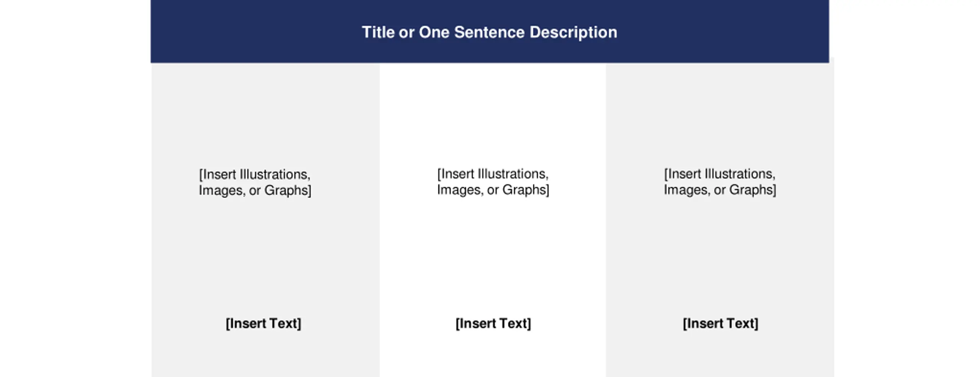Click the blank margin left of the page
The height and width of the screenshot is (377, 980).
click(x=75, y=188)
